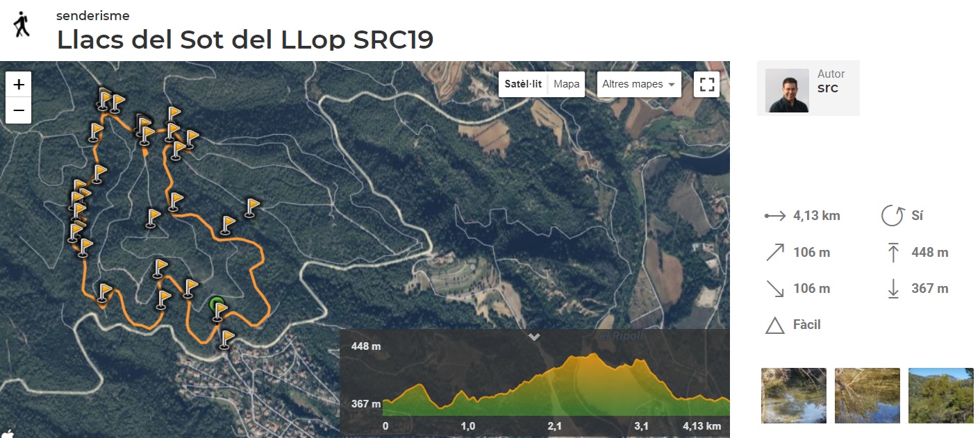Click the circular route loop icon
This screenshot has width=980, height=438.
[x=892, y=216]
